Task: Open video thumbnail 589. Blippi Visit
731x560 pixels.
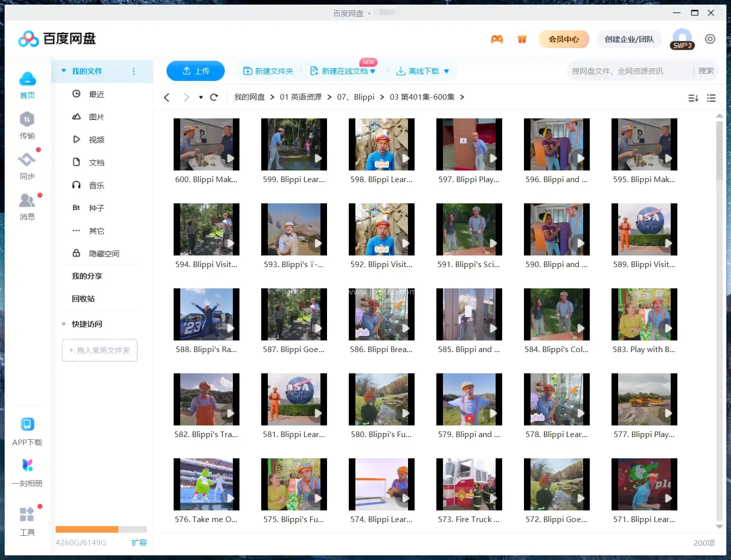Action: 644,229
